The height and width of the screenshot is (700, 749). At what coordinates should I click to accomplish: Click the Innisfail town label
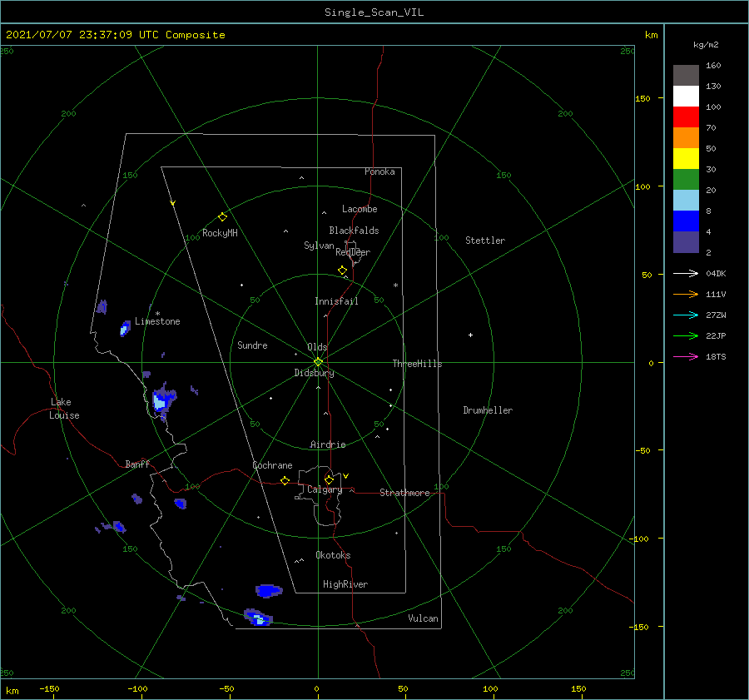pos(336,301)
